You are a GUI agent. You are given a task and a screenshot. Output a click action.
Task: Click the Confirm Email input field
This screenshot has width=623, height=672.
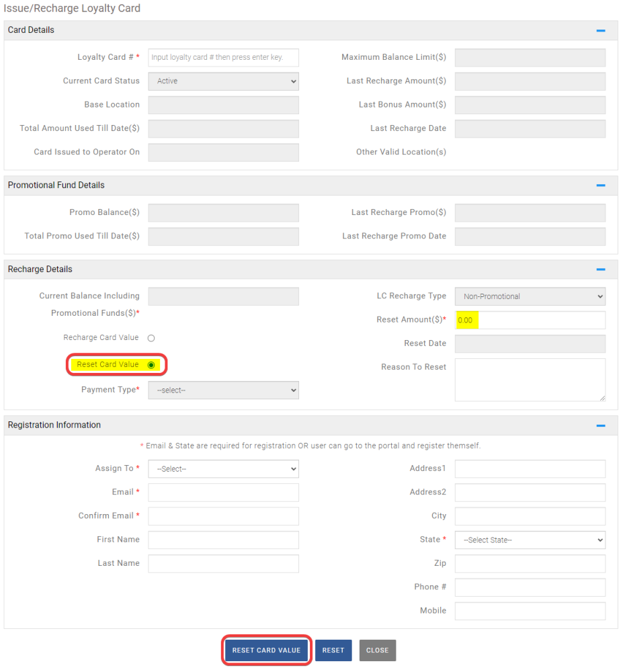(x=223, y=516)
